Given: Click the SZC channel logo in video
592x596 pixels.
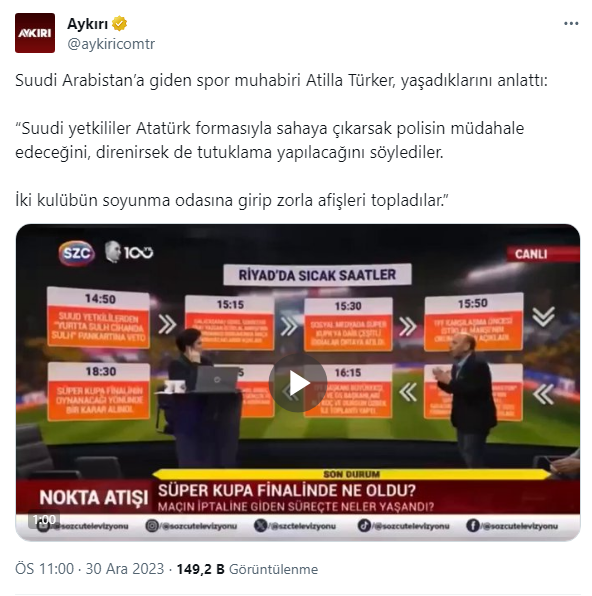Looking at the screenshot, I should tap(76, 253).
